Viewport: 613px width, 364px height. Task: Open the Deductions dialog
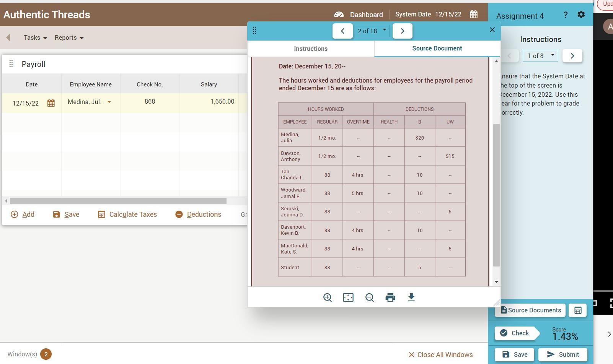point(198,214)
